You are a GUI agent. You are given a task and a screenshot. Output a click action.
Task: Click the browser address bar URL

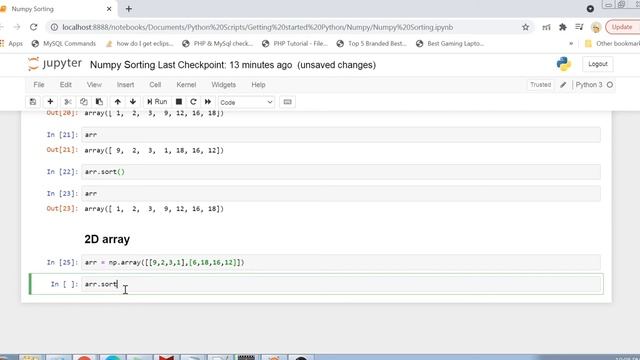pyautogui.click(x=257, y=27)
